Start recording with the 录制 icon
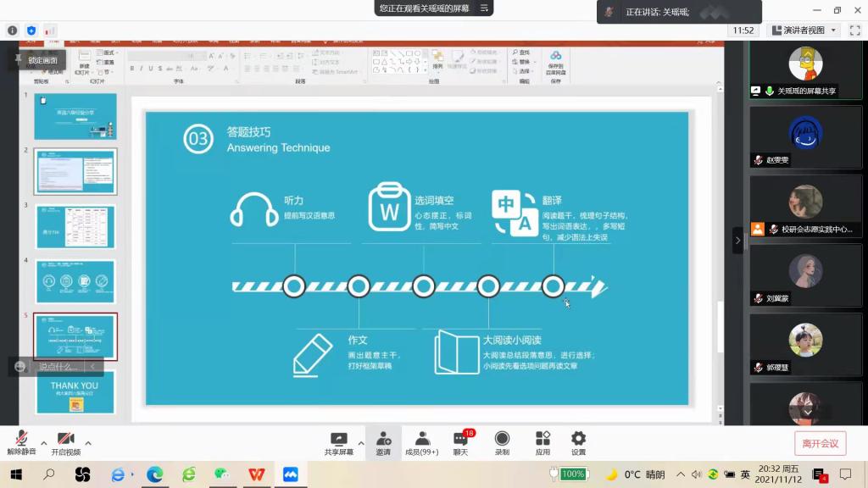 click(x=502, y=441)
